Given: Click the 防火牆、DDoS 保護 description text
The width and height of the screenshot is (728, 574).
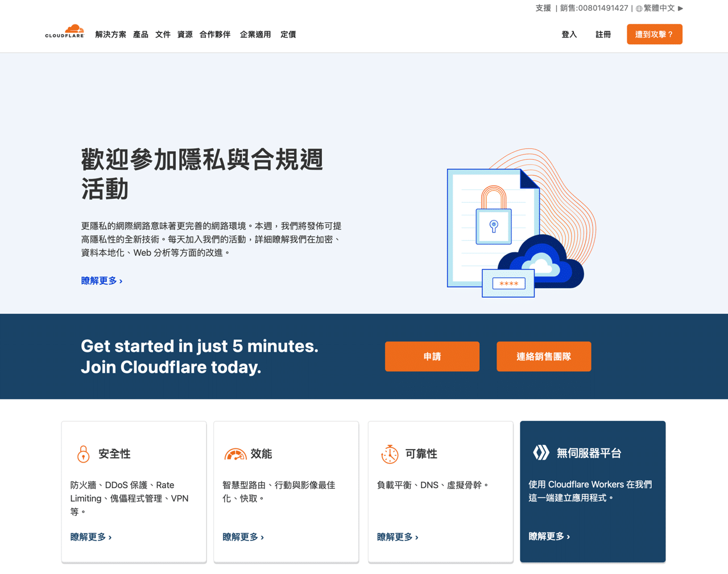Looking at the screenshot, I should pyautogui.click(x=130, y=498).
